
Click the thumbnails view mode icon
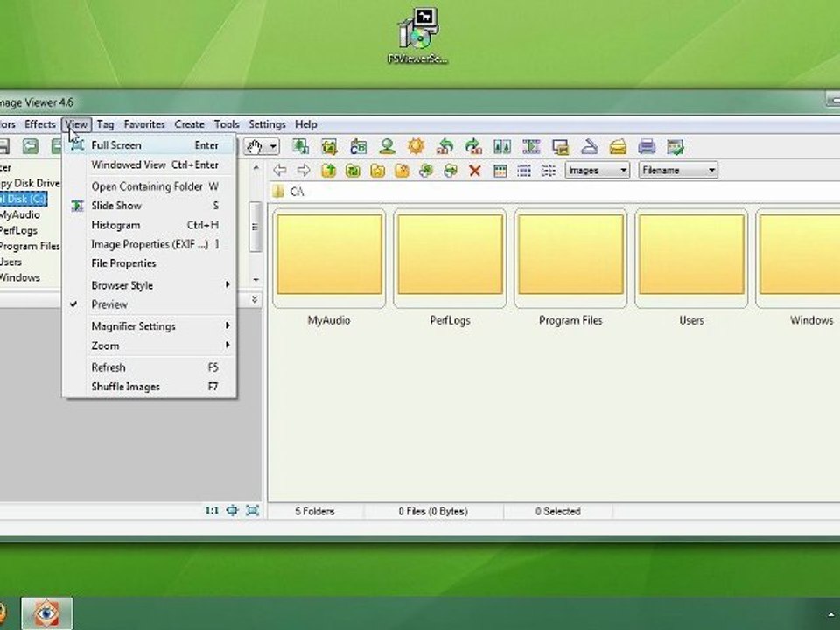click(x=500, y=171)
